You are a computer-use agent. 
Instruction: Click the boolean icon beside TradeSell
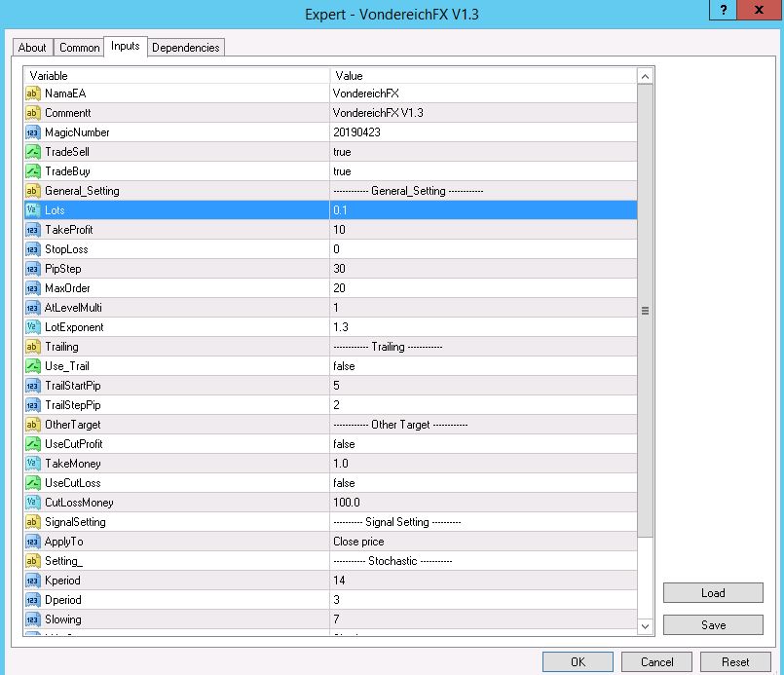point(32,152)
